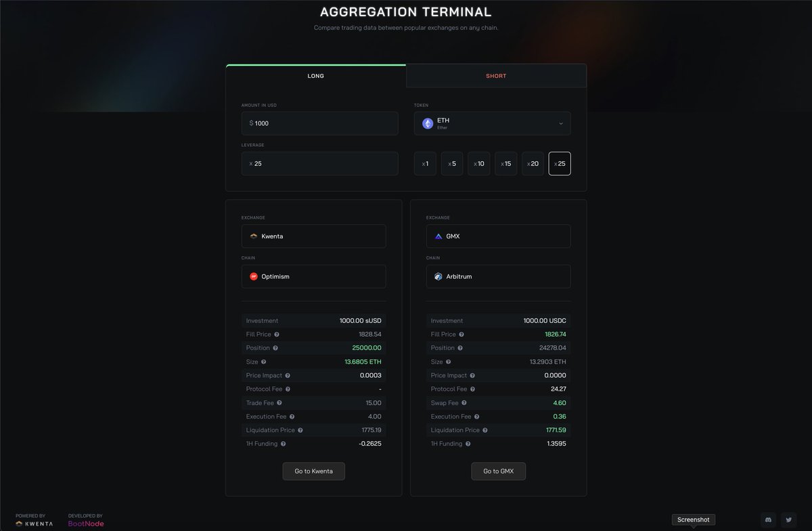Click the GMX logo icon
This screenshot has width=812, height=531.
[x=438, y=236]
